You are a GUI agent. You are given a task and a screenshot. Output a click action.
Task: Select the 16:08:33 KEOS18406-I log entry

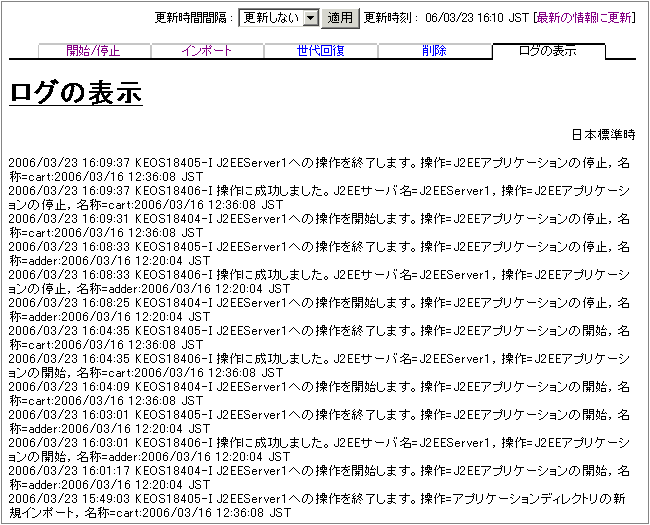coord(319,282)
